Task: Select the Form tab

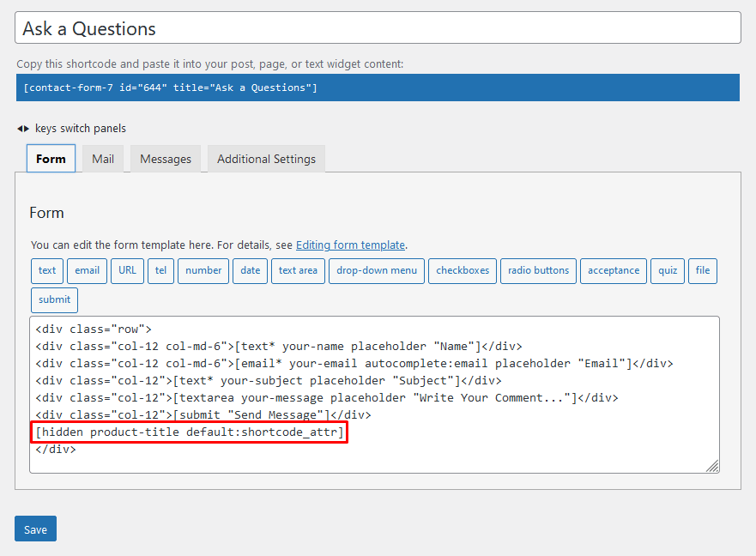Action: tap(51, 159)
